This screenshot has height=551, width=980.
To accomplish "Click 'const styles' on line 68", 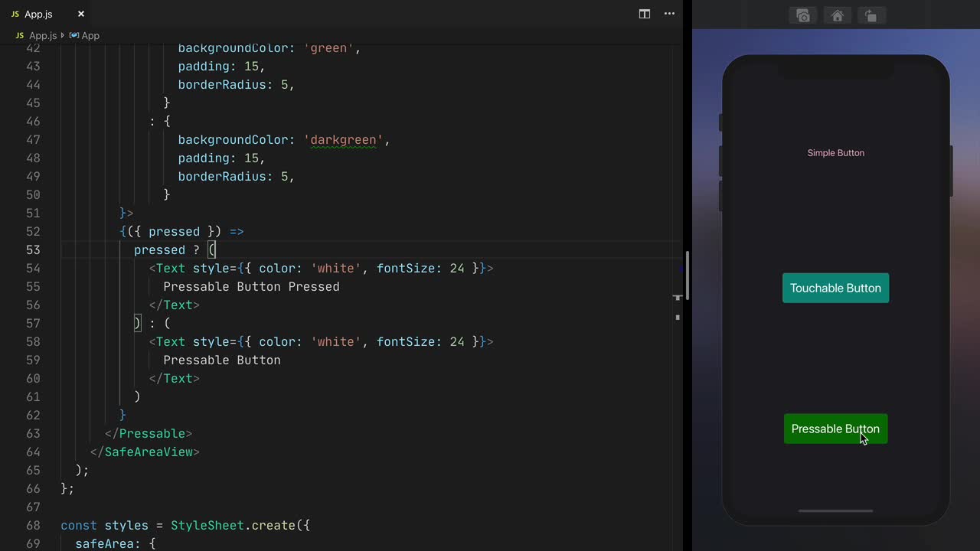I will (x=104, y=525).
